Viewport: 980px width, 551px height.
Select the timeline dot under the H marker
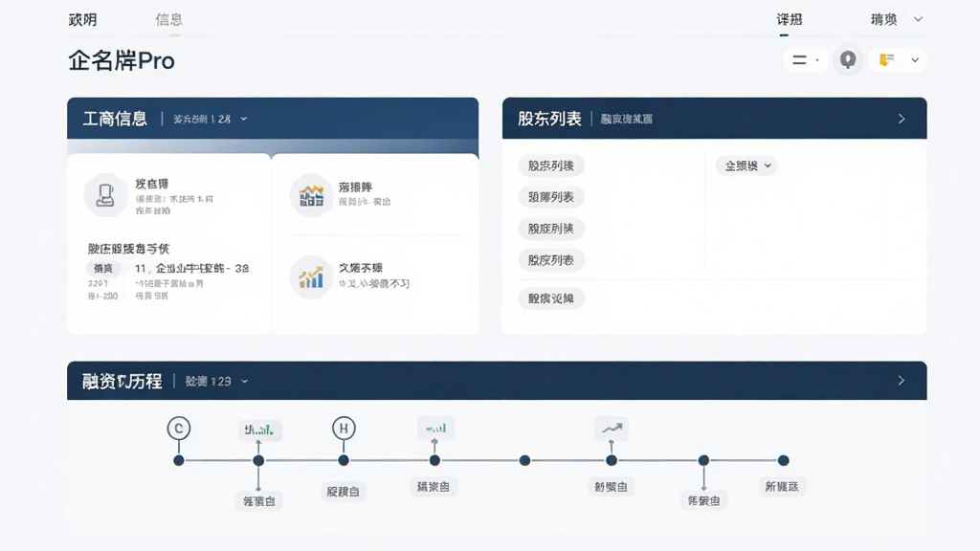coord(344,460)
